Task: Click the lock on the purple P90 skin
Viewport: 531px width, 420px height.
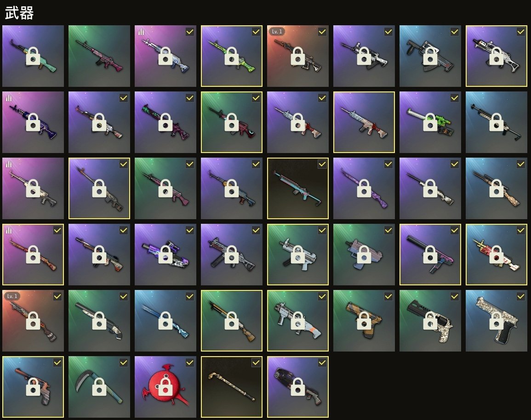Action: coord(165,254)
